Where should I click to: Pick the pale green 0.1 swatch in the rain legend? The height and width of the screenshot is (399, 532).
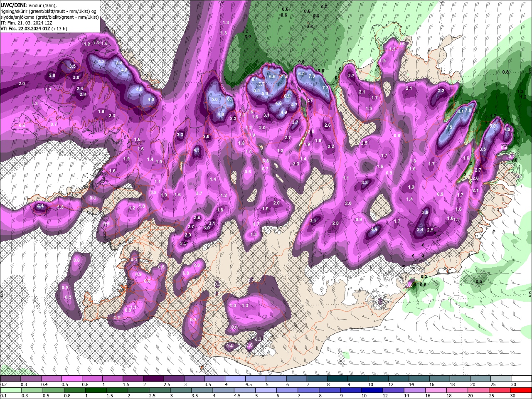point(11,390)
